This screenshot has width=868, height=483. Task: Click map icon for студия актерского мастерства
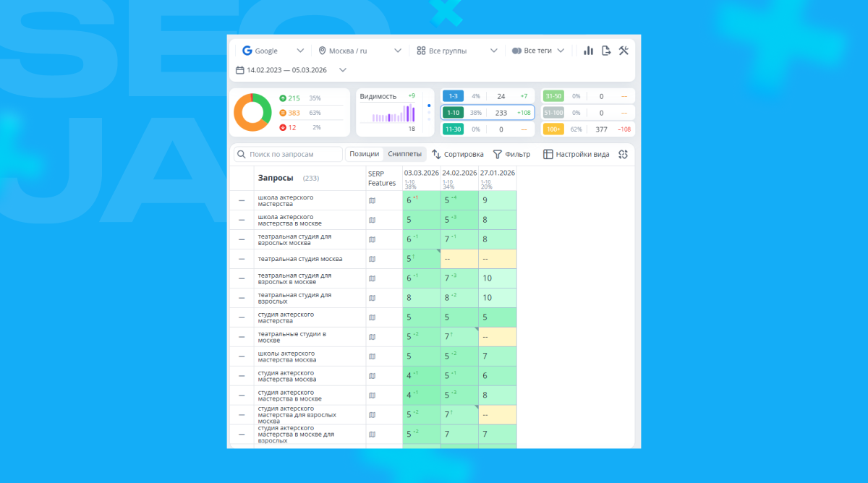click(373, 317)
